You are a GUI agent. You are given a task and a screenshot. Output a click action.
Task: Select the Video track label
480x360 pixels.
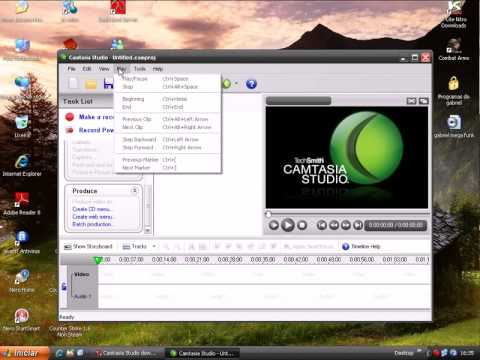[82, 274]
